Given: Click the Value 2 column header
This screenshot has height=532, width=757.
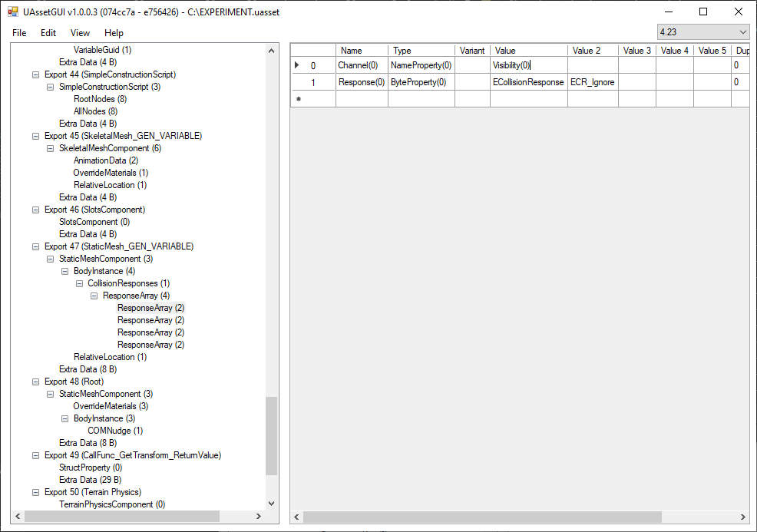Looking at the screenshot, I should 593,50.
